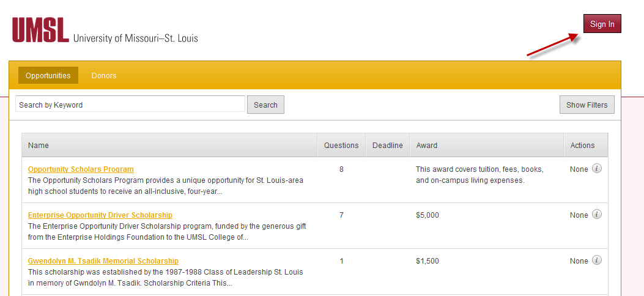View info icon for Gwendolyn Tsadik Scholarship
Viewport: 644px width, 296px height.
[x=597, y=261]
